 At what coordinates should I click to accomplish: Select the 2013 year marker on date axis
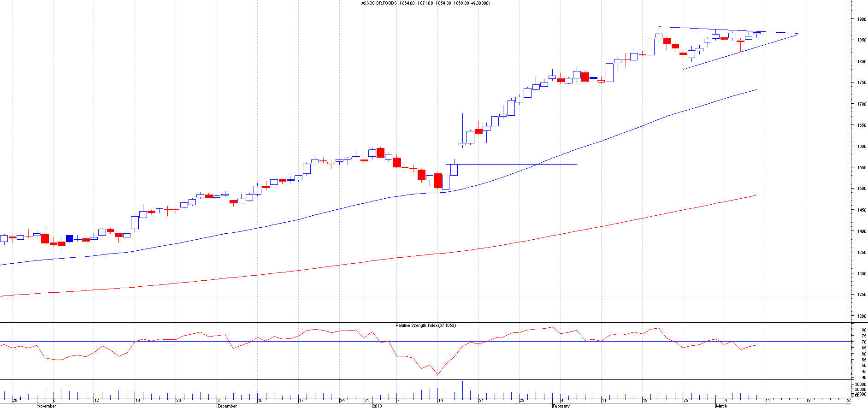[377, 406]
